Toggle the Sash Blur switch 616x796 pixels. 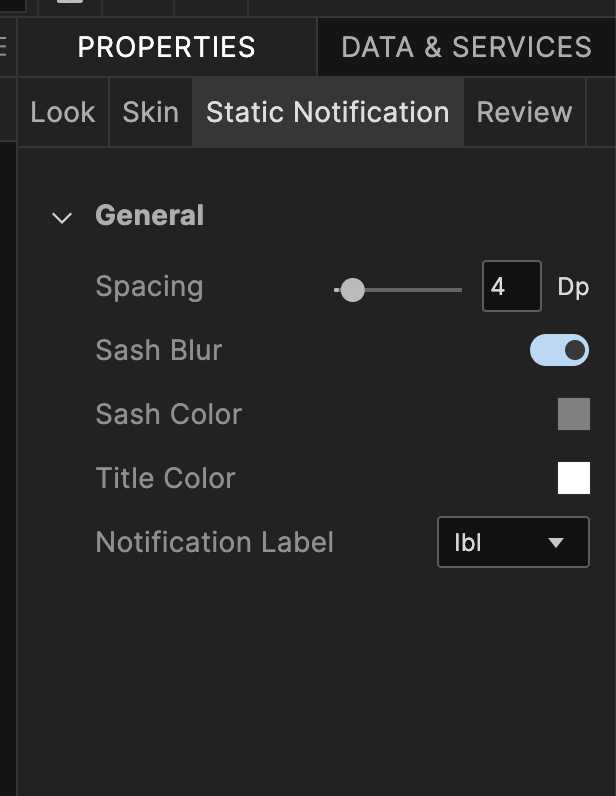pos(559,350)
